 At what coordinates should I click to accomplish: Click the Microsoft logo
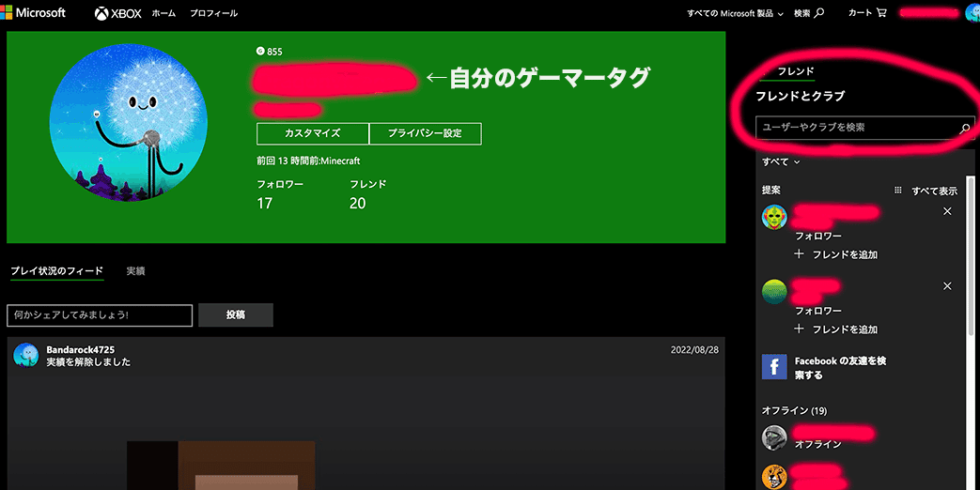[33, 12]
